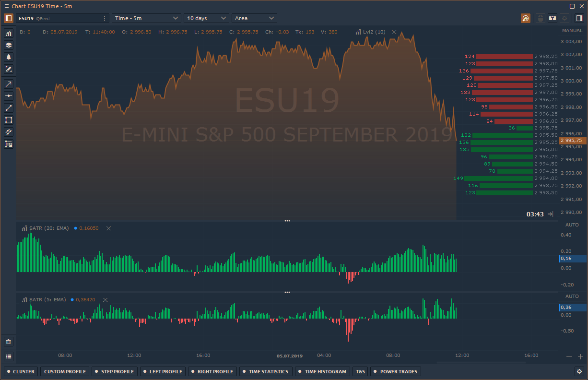Click the current price marker 2 995,75

pyautogui.click(x=572, y=141)
